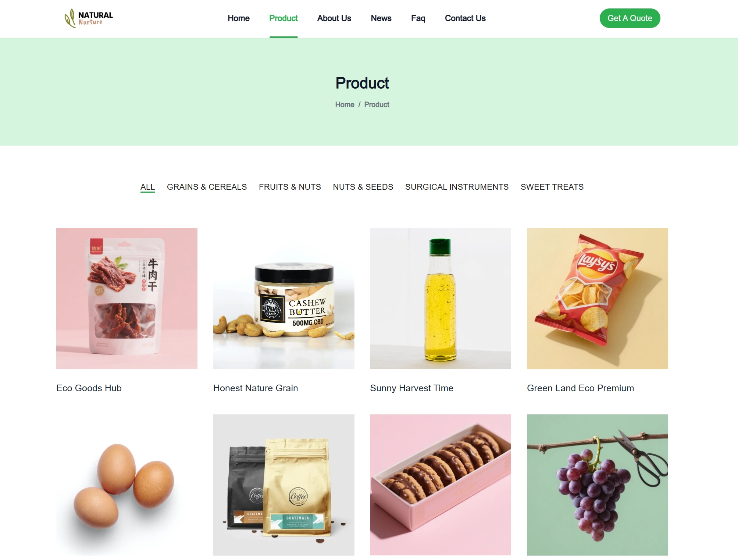Select the Grains & Cereals filter tab

[x=207, y=187]
